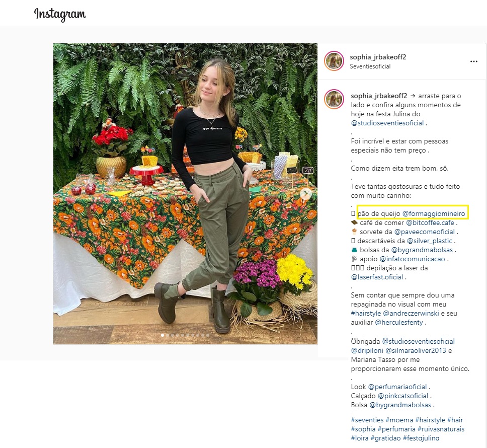Open the @silver_plastic mention
The width and height of the screenshot is (487, 448).
pyautogui.click(x=430, y=241)
